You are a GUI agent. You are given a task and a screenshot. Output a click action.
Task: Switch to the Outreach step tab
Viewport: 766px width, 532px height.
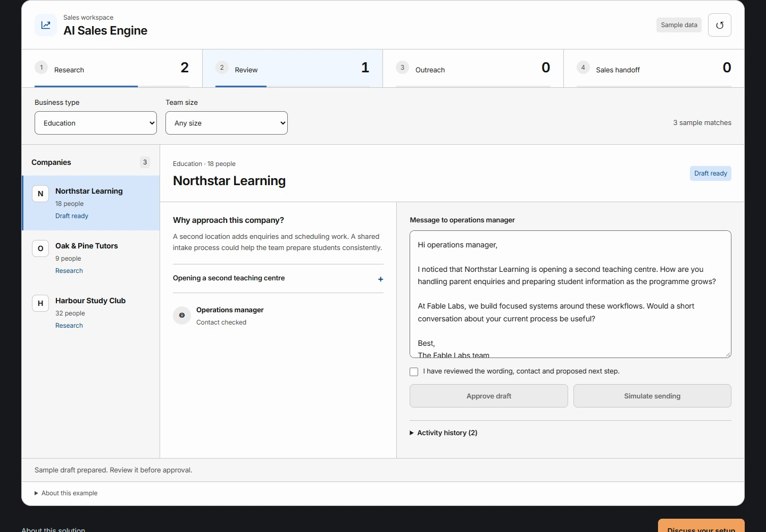[x=473, y=68]
